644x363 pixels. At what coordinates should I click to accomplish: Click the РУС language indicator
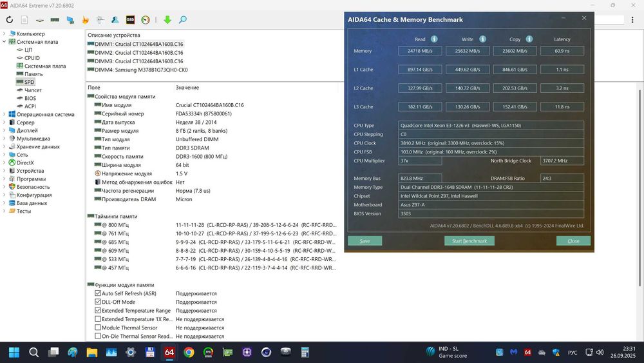pyautogui.click(x=573, y=352)
